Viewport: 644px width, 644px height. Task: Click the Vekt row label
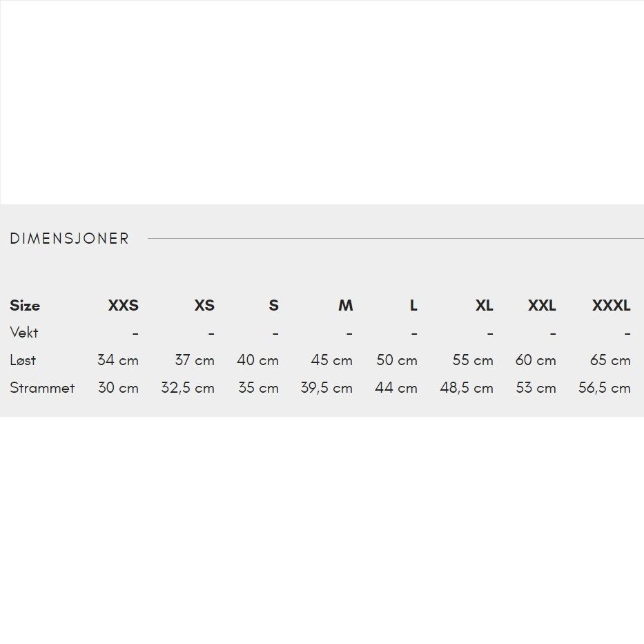24,333
